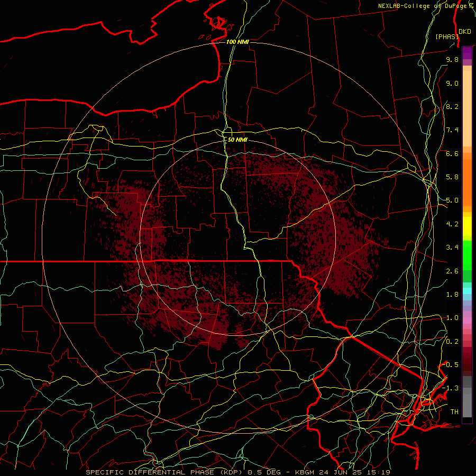Click the 7.4 scale value
Viewport: 476px width, 476px height.
point(452,130)
